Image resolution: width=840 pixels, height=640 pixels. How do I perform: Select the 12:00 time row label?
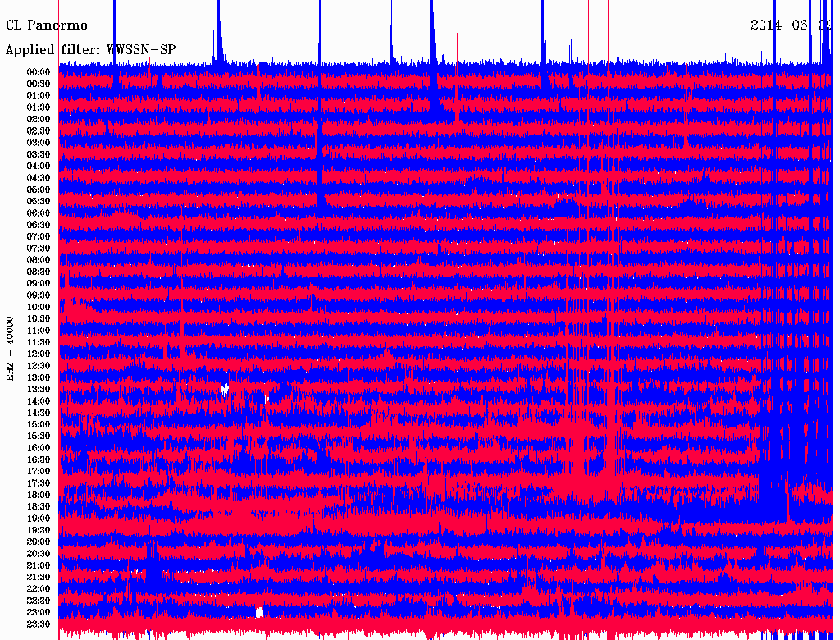[x=39, y=354]
